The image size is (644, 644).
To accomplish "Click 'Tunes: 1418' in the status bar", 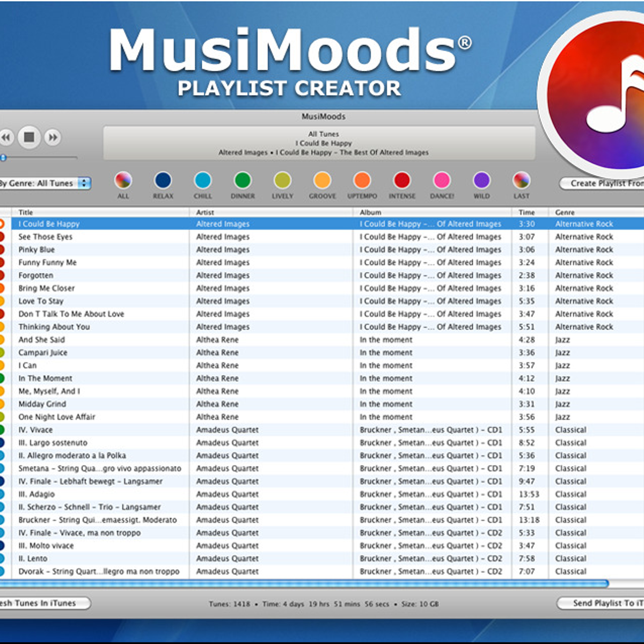I will click(x=229, y=604).
